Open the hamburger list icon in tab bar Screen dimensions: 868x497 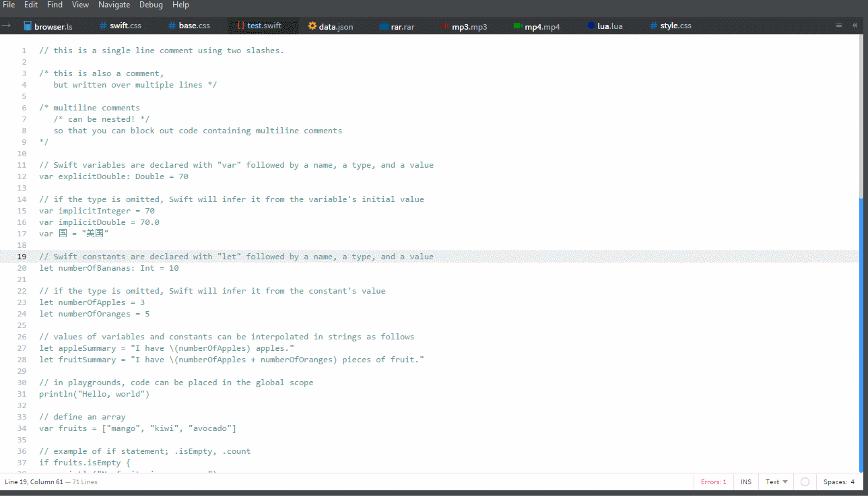tap(839, 26)
